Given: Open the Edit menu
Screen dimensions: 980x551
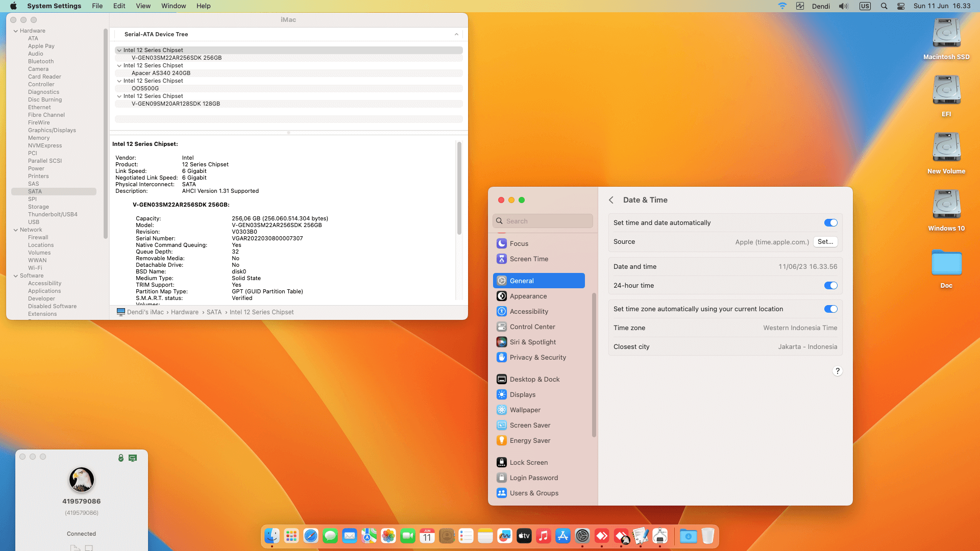Looking at the screenshot, I should pyautogui.click(x=119, y=6).
